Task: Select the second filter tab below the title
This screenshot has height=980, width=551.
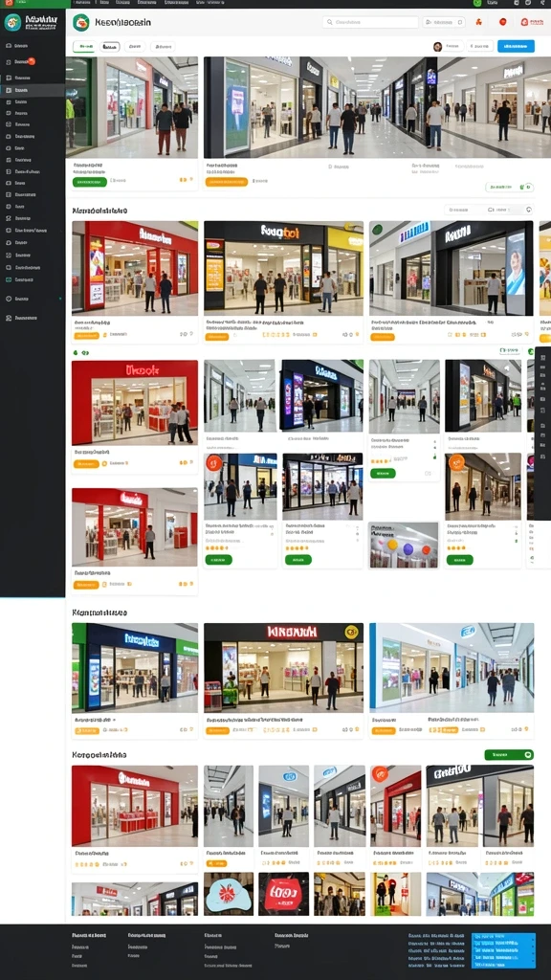Action: coord(110,46)
